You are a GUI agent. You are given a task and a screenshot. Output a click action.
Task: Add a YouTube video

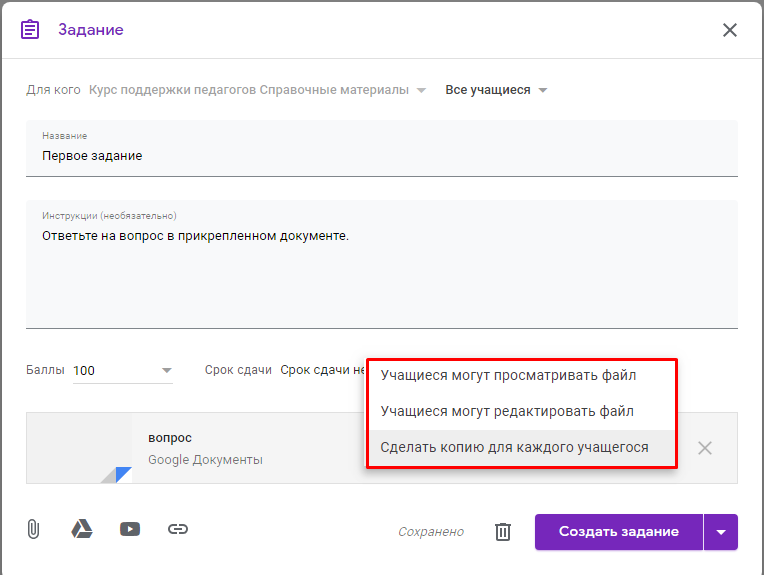[130, 529]
